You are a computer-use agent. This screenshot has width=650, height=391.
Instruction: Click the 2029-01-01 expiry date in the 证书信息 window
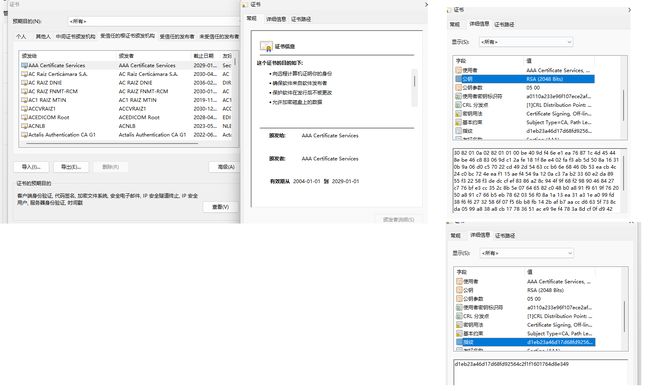345,182
